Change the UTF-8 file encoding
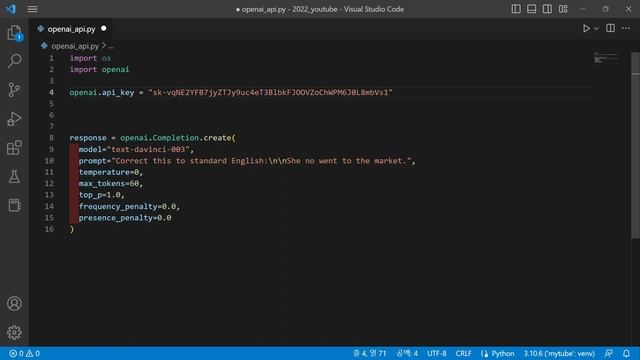 pyautogui.click(x=436, y=353)
